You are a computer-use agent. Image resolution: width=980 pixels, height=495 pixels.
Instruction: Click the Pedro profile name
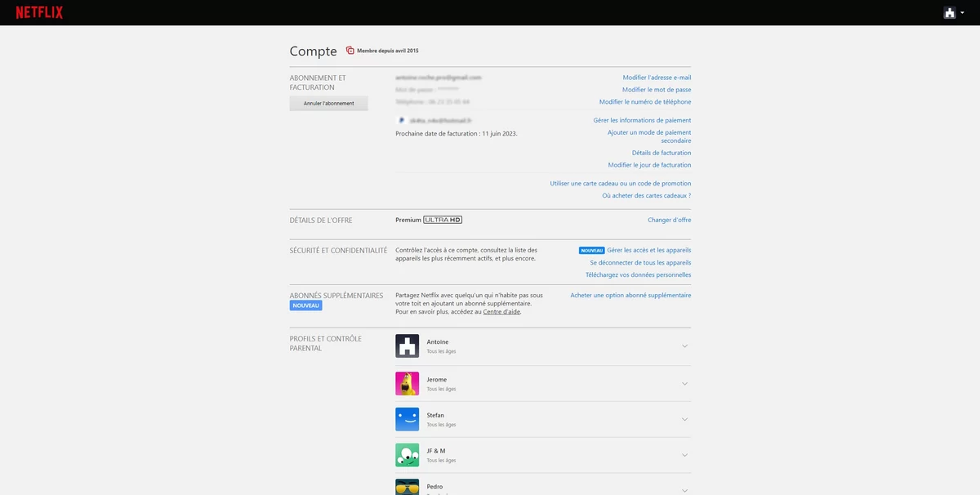(x=435, y=487)
